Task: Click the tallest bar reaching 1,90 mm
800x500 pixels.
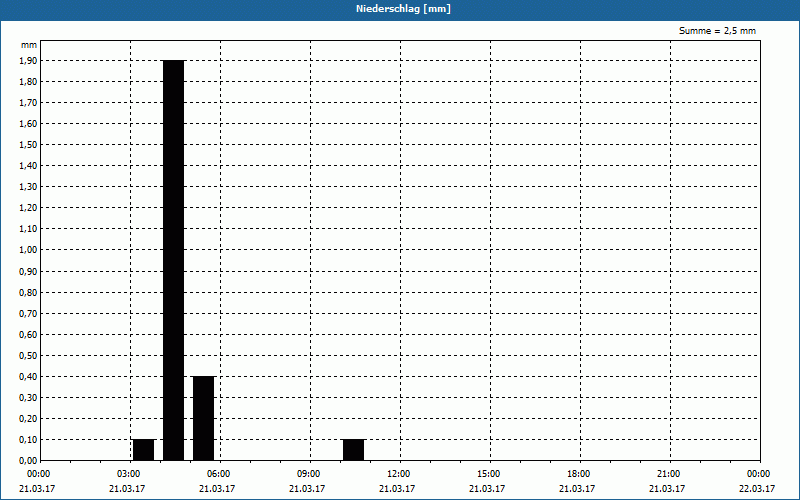Action: pos(173,260)
